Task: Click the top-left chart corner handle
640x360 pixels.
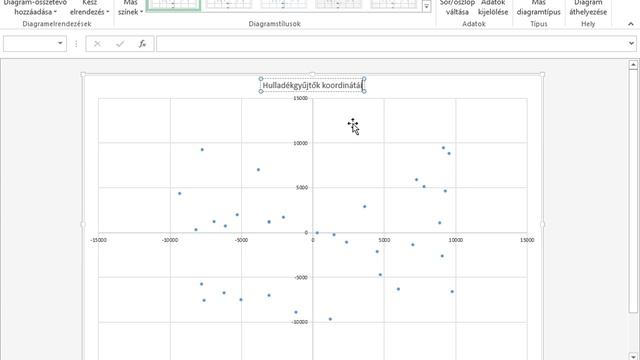Action: 83,75
